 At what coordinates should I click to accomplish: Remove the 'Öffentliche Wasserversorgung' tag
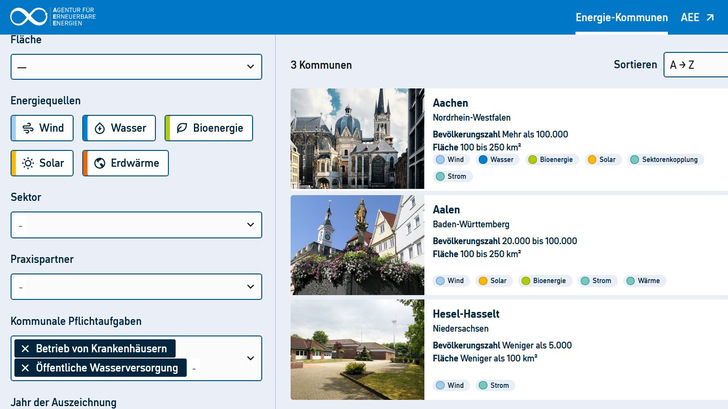(x=25, y=367)
